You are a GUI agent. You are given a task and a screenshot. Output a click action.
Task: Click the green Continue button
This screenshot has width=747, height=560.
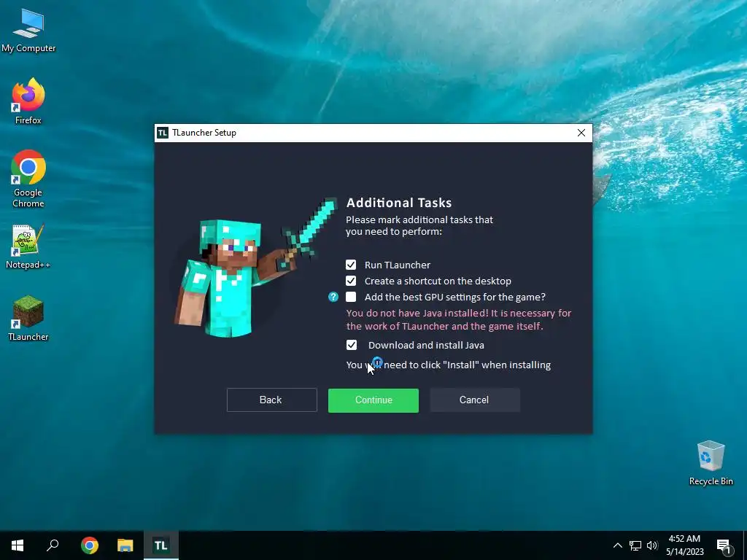click(373, 400)
